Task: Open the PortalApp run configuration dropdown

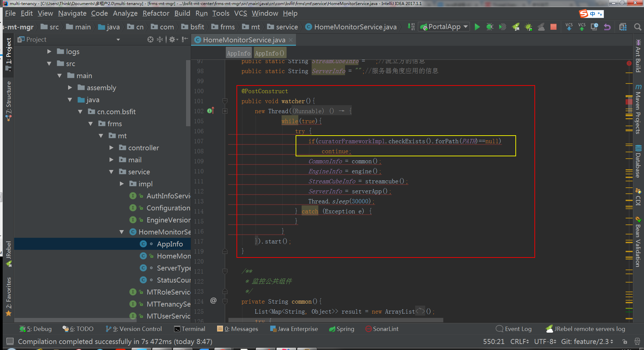Action: point(445,27)
